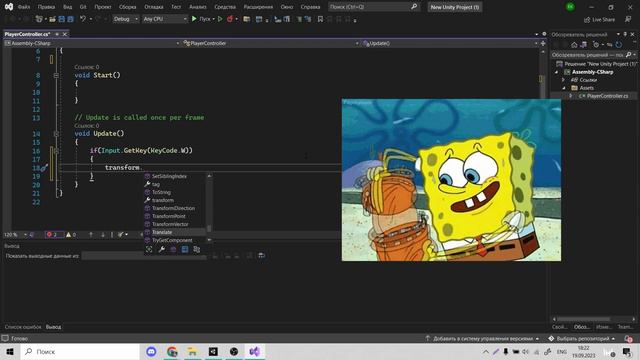Click the Solution Explorer search field

point(588,55)
